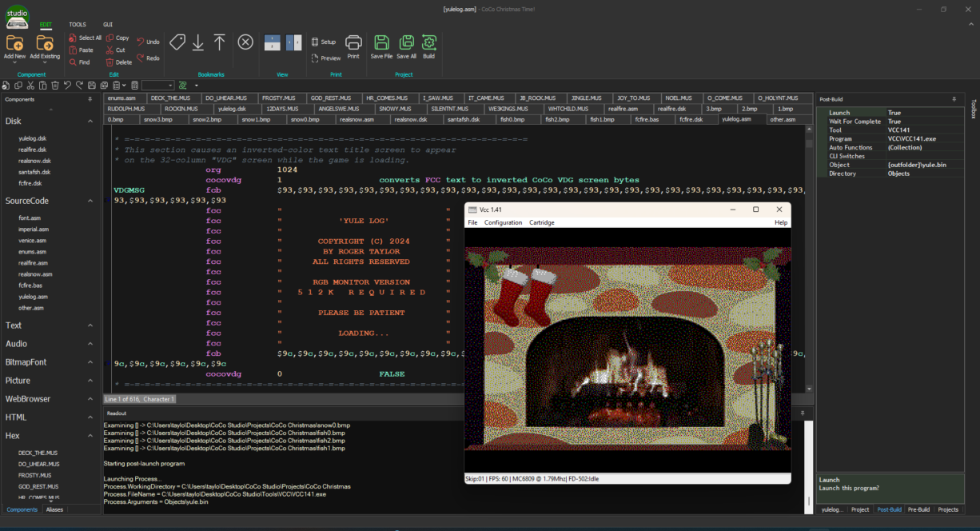Expand the HTML section
Image resolution: width=980 pixels, height=531 pixels.
[90, 417]
